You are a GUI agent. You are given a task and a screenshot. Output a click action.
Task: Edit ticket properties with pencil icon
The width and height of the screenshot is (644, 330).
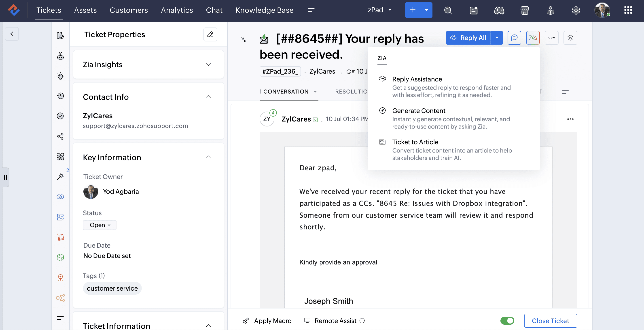tap(210, 34)
